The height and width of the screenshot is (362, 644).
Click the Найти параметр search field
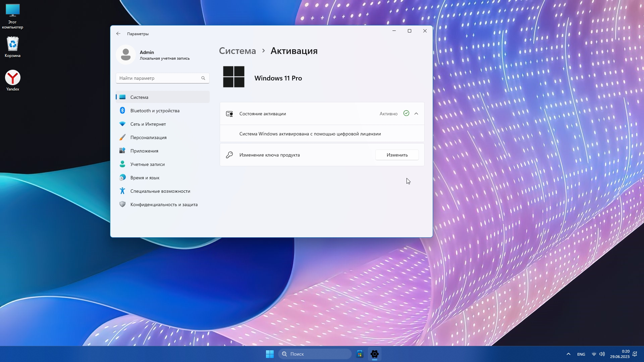tap(158, 78)
